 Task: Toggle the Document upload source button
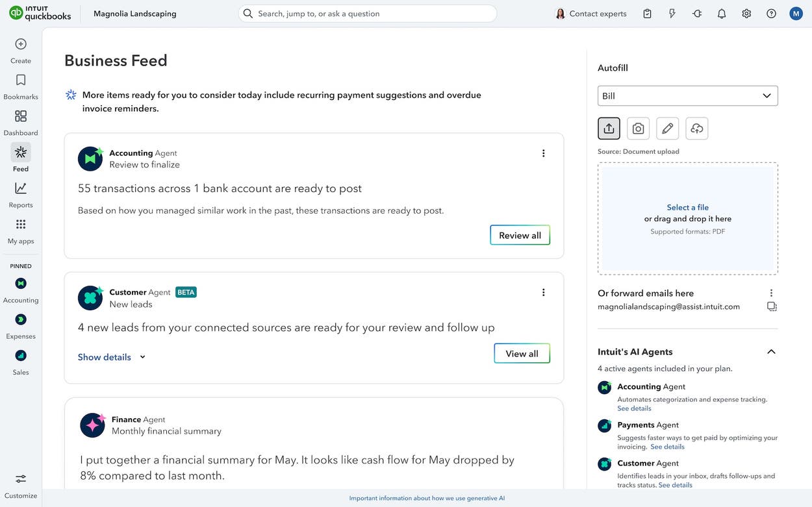click(609, 128)
